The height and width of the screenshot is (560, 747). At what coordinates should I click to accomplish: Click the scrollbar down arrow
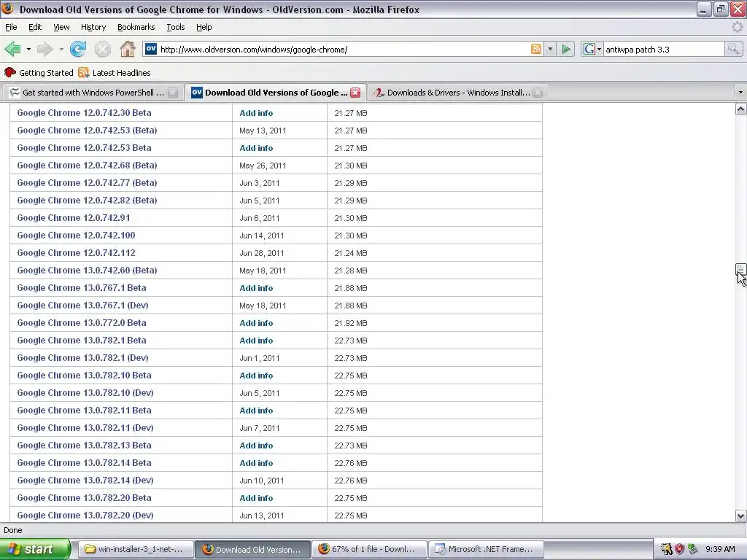coord(740,516)
